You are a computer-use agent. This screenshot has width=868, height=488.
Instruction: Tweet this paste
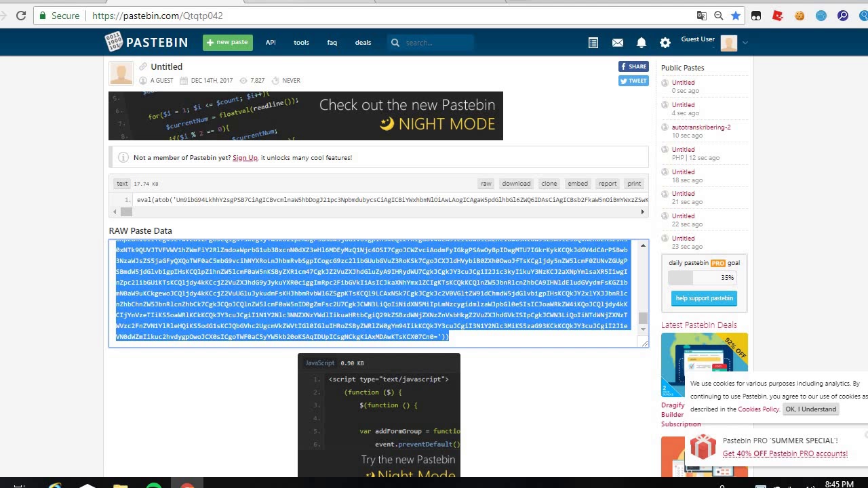(633, 81)
